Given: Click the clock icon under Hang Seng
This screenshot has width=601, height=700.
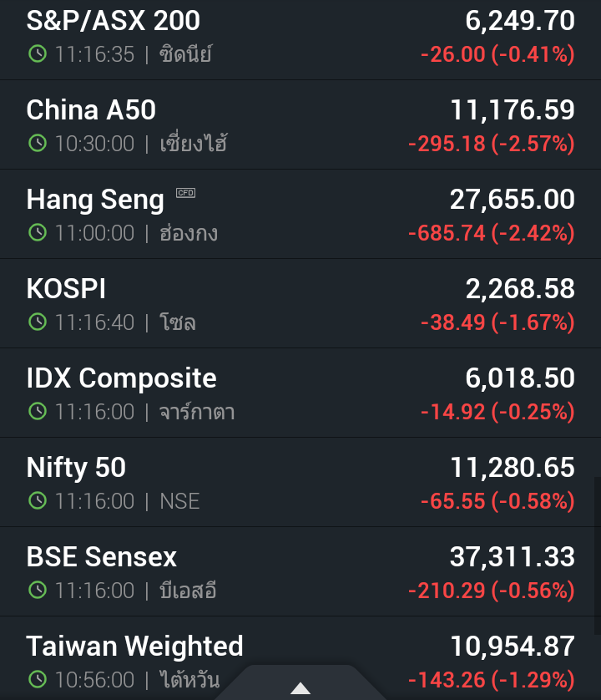Looking at the screenshot, I should [37, 233].
